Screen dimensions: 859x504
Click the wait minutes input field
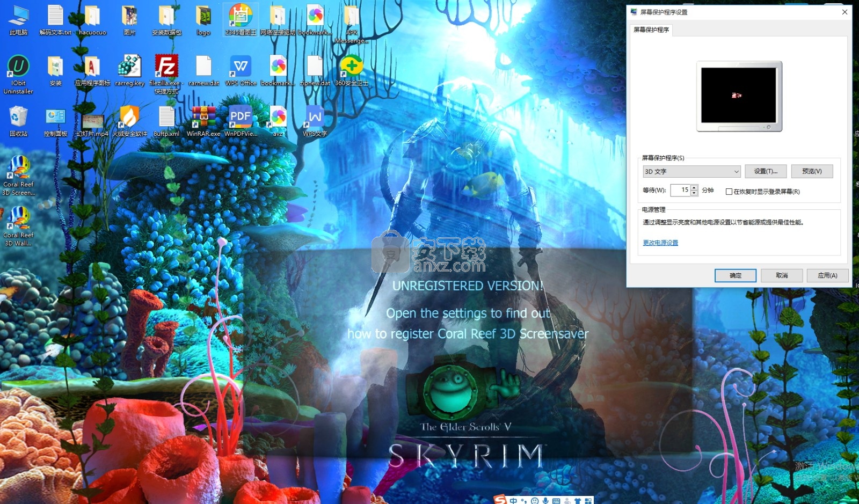680,190
